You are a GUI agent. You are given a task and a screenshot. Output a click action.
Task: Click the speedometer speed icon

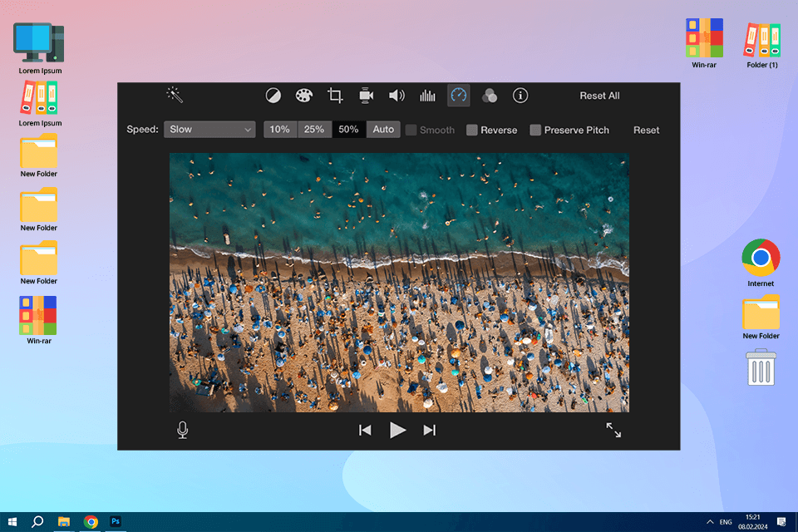[459, 96]
